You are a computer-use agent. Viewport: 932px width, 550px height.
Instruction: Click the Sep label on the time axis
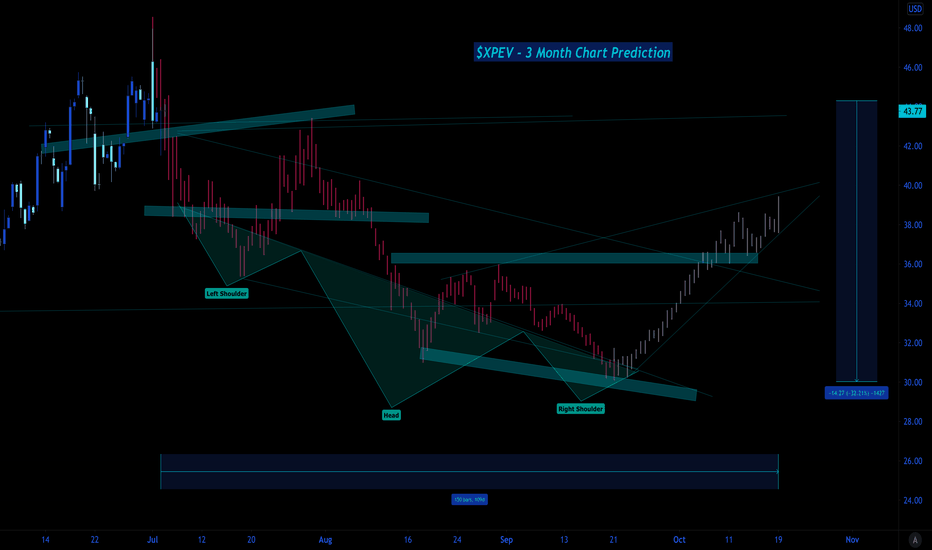point(506,540)
